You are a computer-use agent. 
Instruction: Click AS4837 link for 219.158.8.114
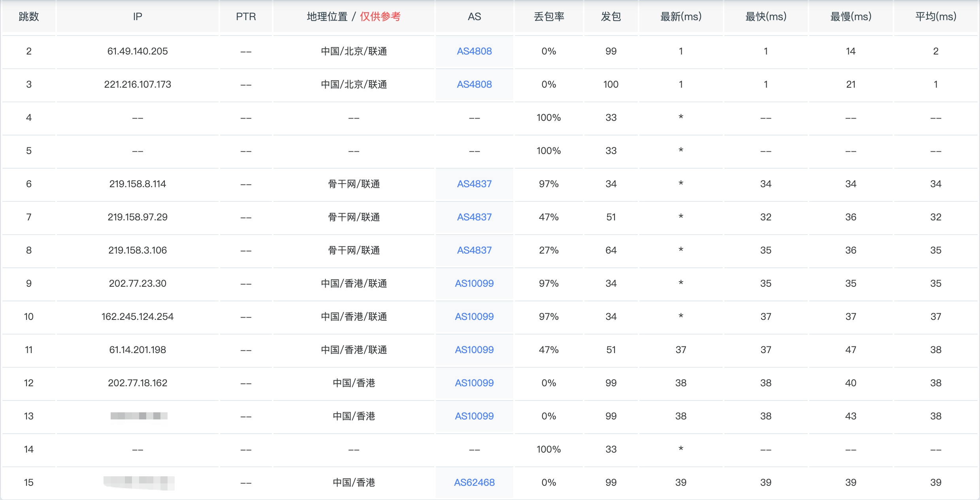click(474, 184)
